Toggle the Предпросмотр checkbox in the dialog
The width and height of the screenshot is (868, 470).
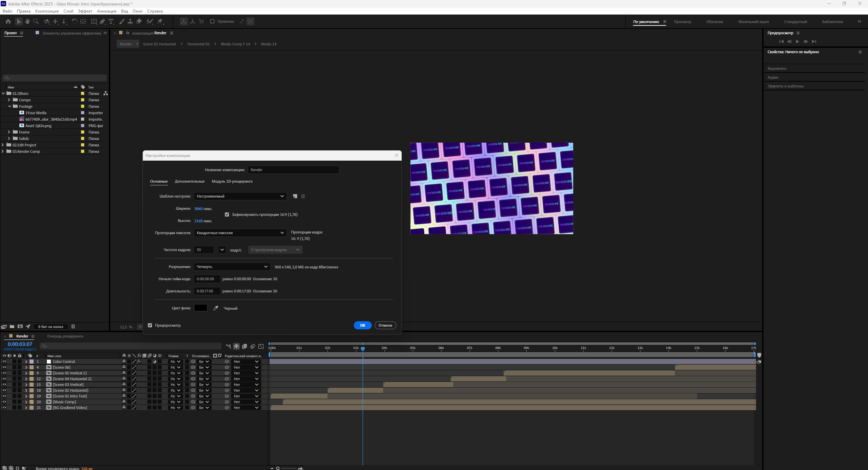[150, 325]
